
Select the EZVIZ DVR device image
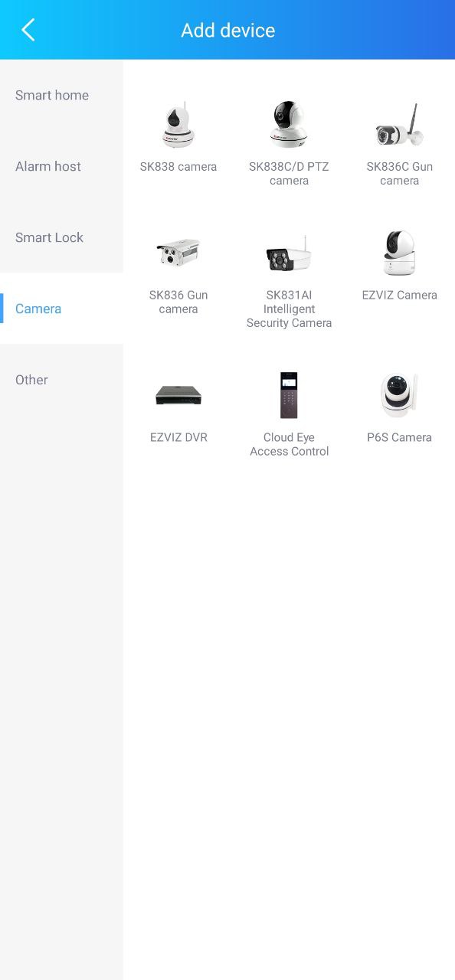178,395
